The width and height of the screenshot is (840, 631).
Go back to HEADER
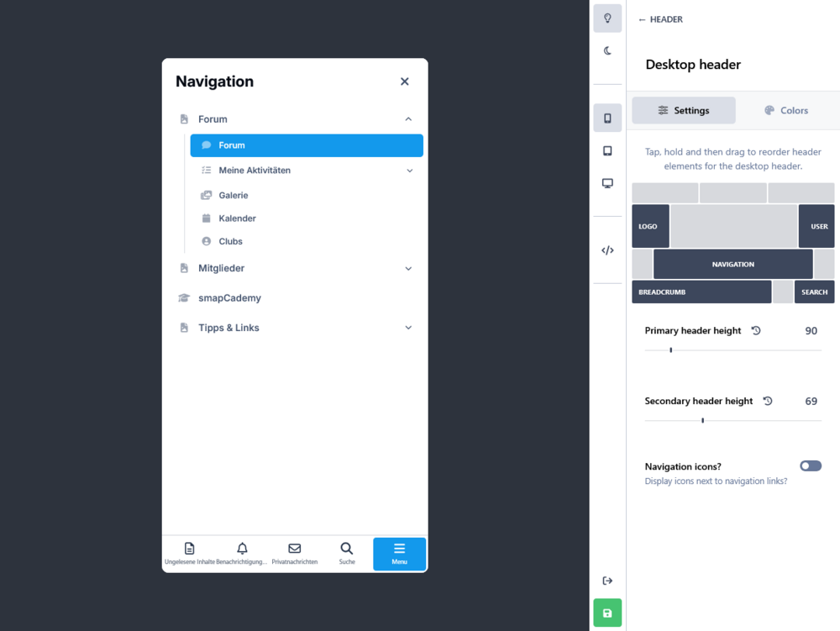pos(660,19)
